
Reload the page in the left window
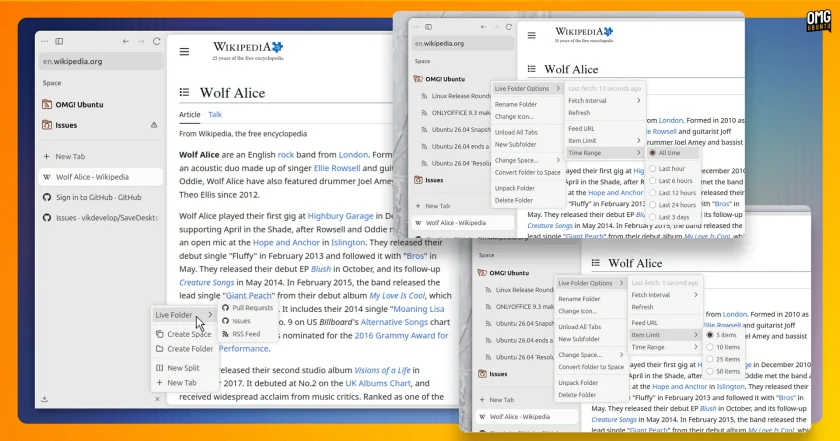click(x=157, y=41)
